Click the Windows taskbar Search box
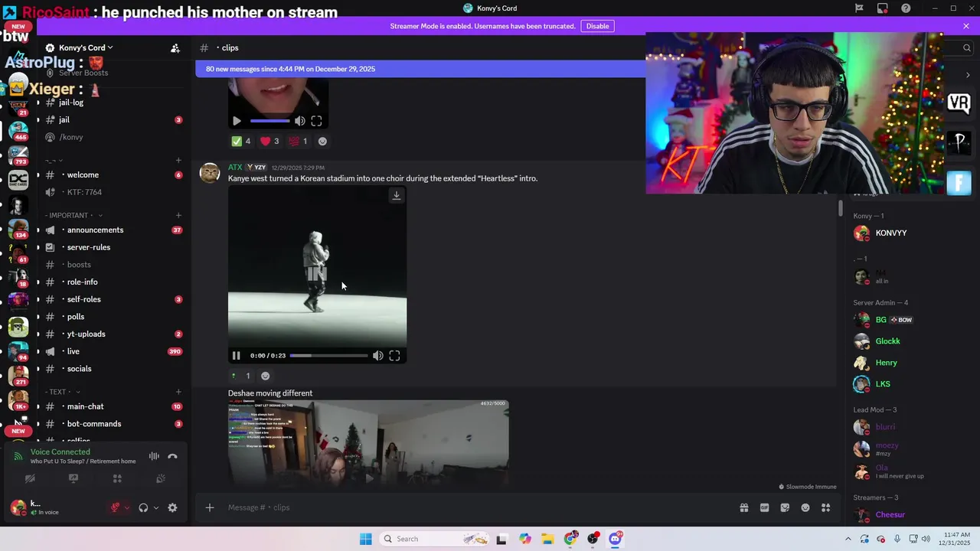980x551 pixels. (435, 539)
